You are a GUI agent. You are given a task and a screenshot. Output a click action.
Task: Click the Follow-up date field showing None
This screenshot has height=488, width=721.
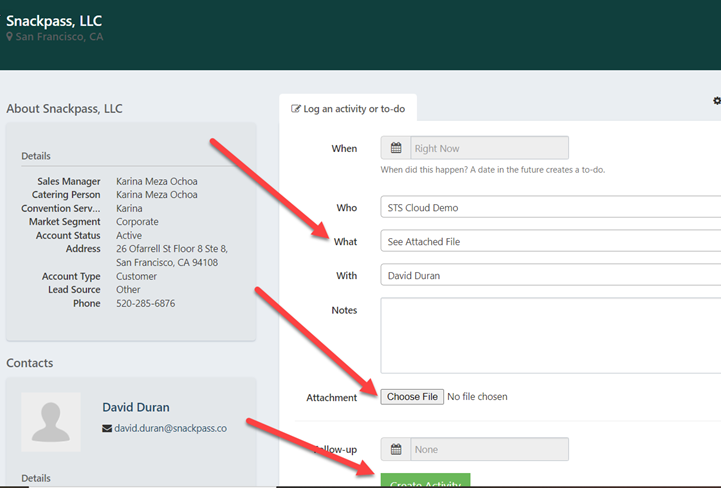tap(488, 450)
